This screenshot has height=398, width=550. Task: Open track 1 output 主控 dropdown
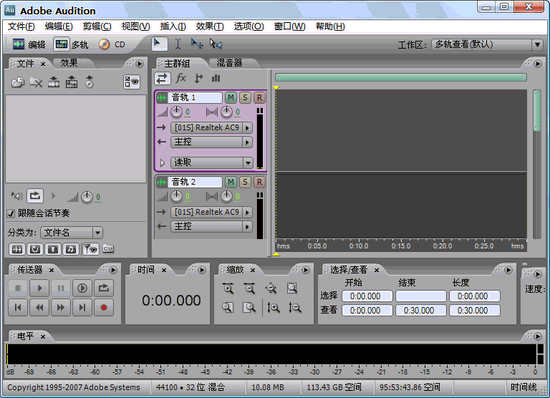click(x=211, y=142)
